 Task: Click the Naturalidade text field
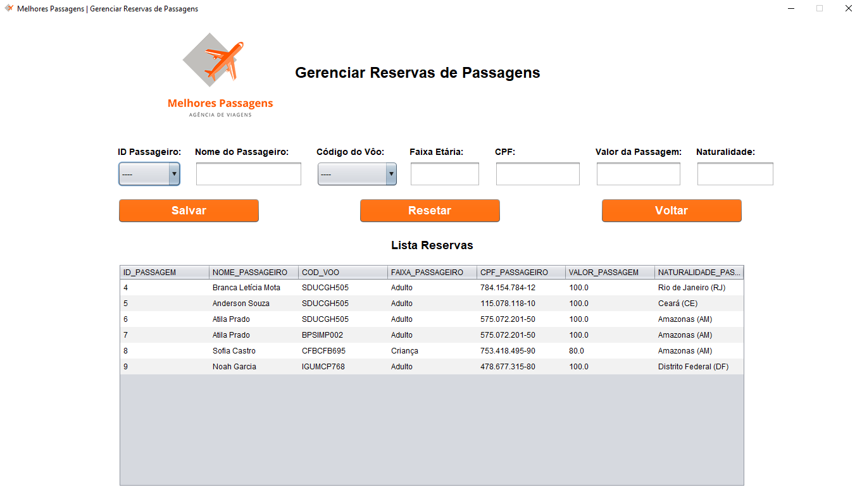point(735,174)
